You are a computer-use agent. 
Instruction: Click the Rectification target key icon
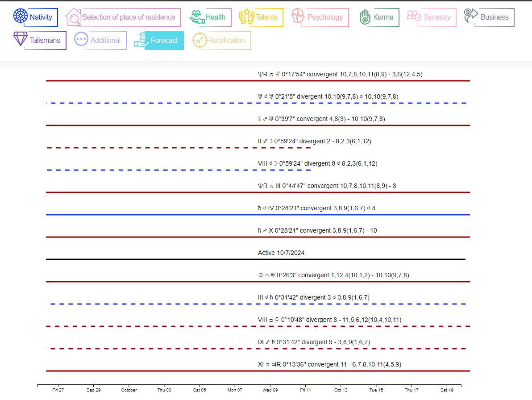pos(199,40)
